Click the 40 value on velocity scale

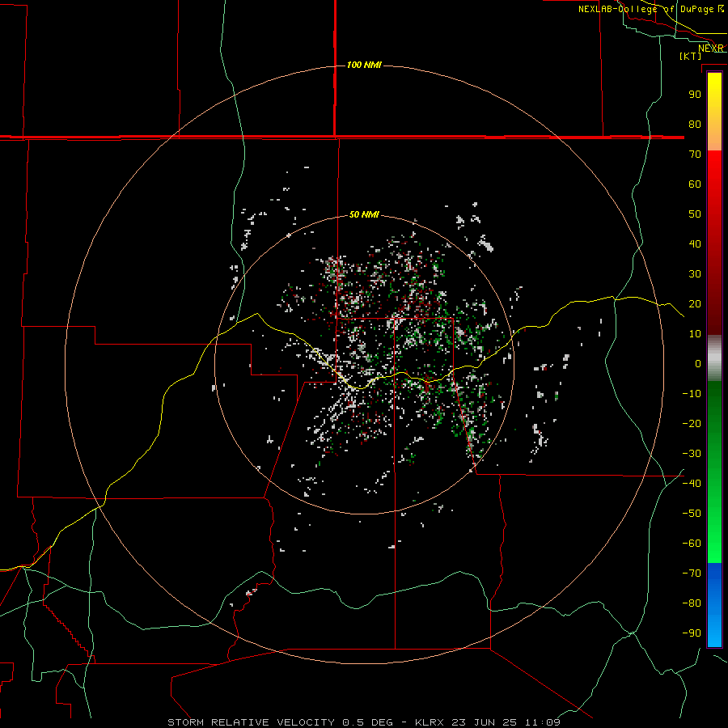tap(695, 243)
